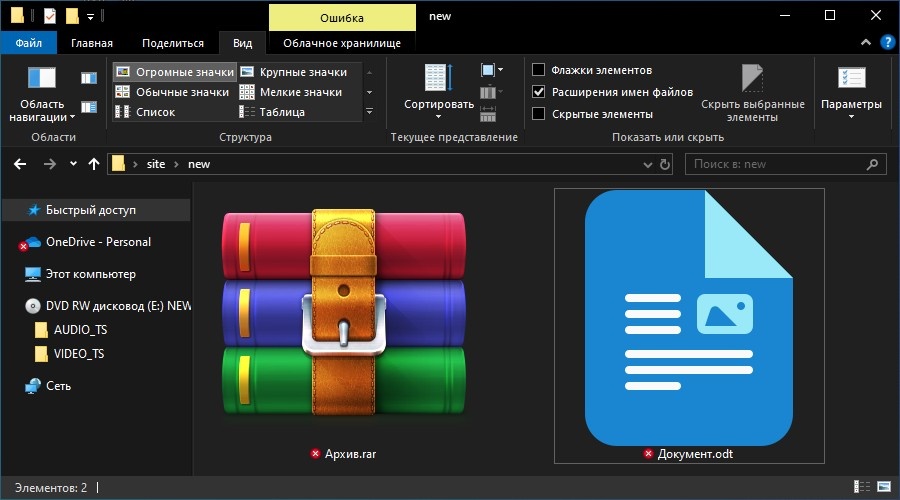
Task: Click the site breadcrumb in address bar
Action: pyautogui.click(x=156, y=164)
